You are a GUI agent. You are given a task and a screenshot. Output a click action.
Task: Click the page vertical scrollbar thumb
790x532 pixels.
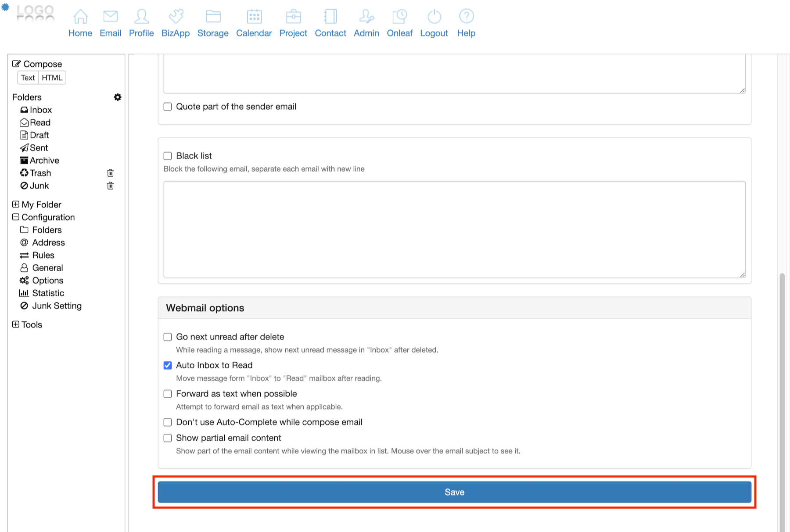[782, 395]
